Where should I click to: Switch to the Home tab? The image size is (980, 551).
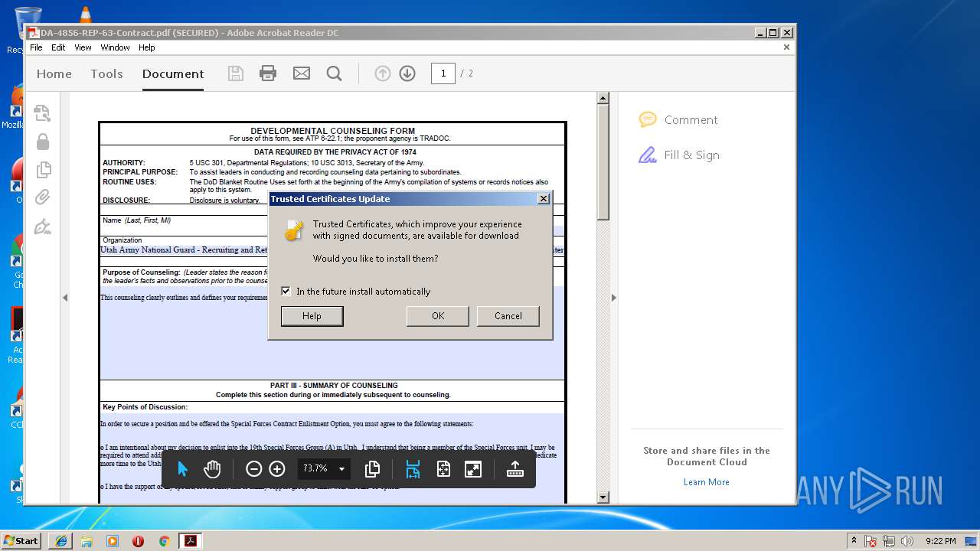(54, 73)
